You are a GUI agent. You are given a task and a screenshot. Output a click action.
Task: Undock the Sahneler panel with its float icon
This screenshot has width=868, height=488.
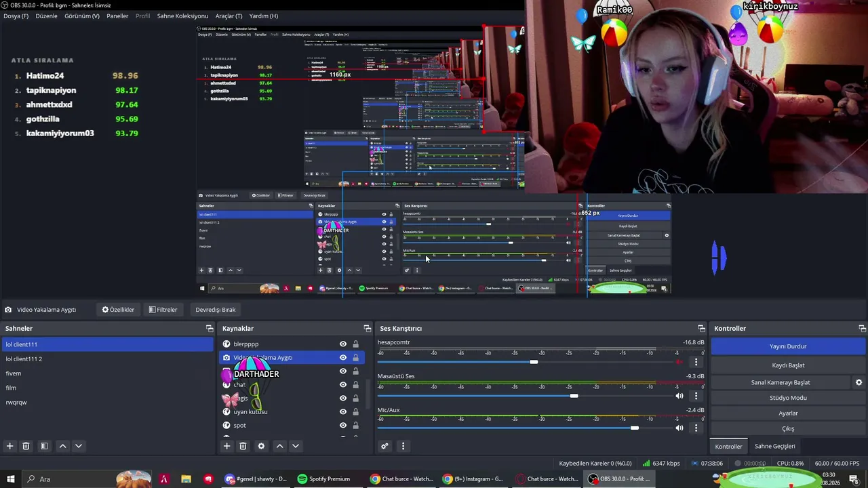click(210, 328)
